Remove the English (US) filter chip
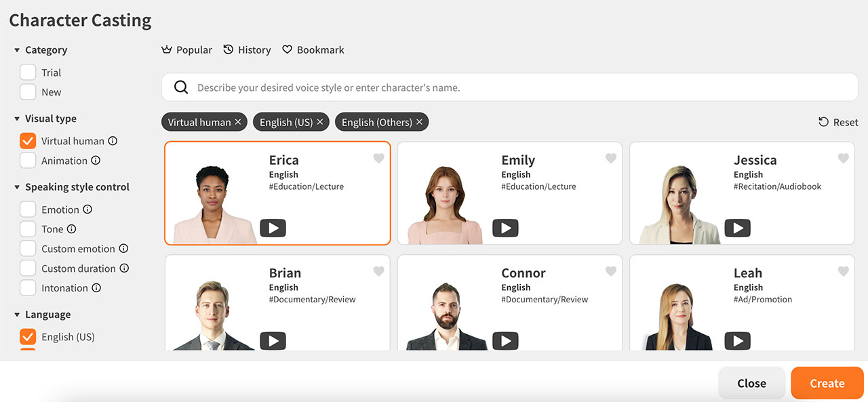The image size is (868, 402). [x=320, y=122]
